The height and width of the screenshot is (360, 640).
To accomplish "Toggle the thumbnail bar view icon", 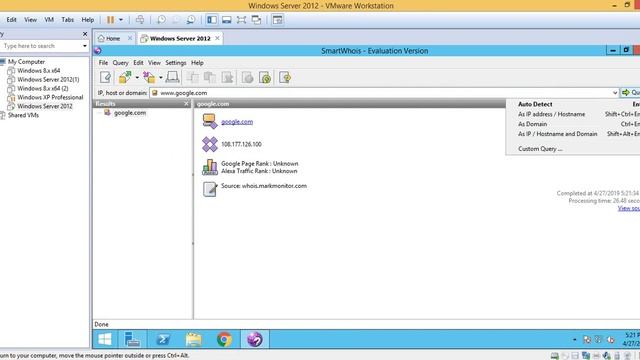I will coord(227,20).
